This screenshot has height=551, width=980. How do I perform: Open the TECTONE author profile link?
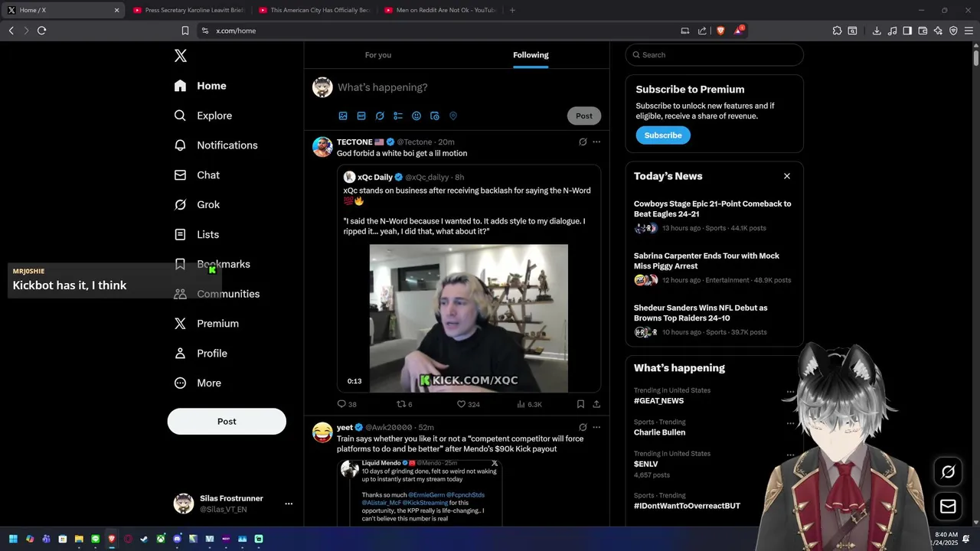pyautogui.click(x=354, y=142)
